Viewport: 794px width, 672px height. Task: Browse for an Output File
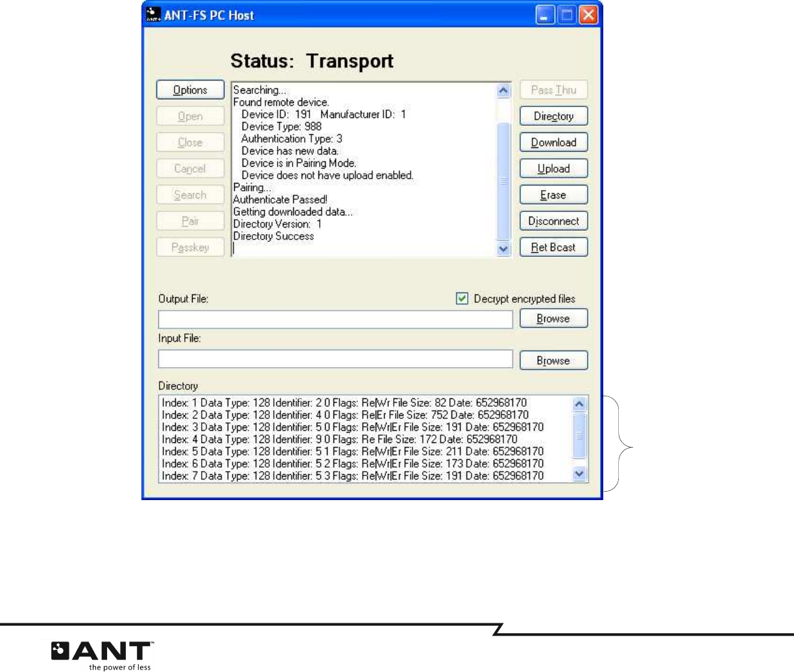click(553, 318)
